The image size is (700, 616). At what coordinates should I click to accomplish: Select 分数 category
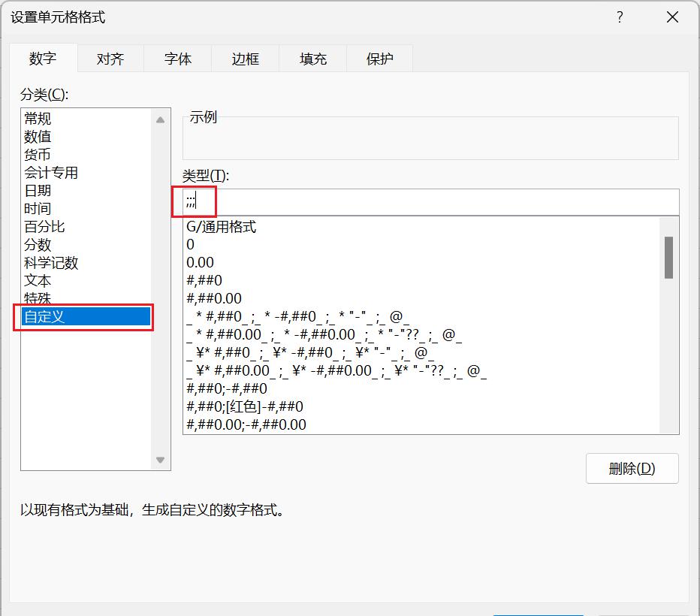(86, 245)
